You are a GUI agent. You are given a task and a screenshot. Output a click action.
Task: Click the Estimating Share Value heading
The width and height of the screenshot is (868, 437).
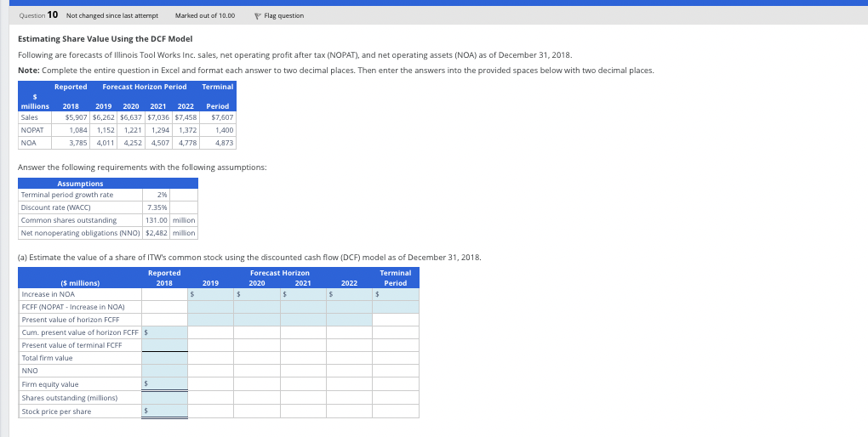106,39
